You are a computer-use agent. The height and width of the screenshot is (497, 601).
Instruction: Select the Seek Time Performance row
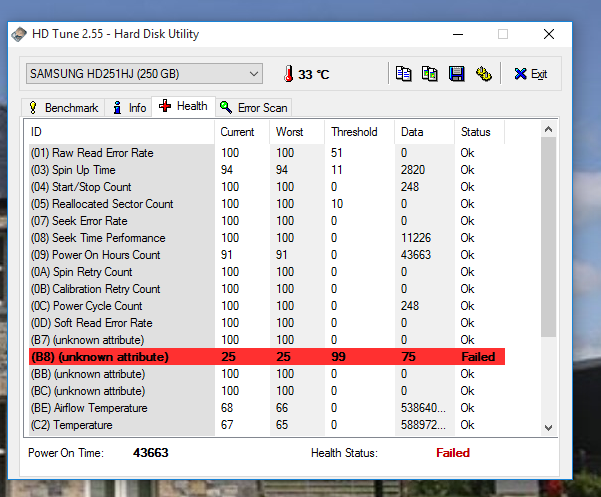267,238
